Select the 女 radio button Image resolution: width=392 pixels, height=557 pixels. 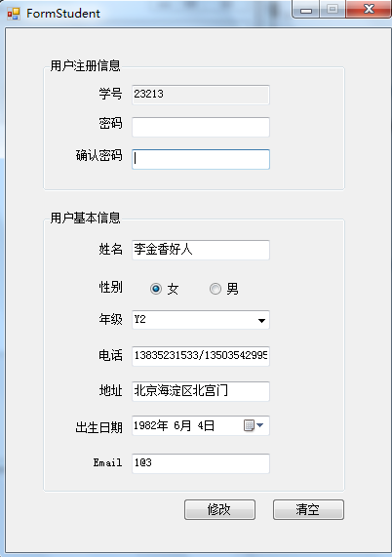[x=156, y=289]
